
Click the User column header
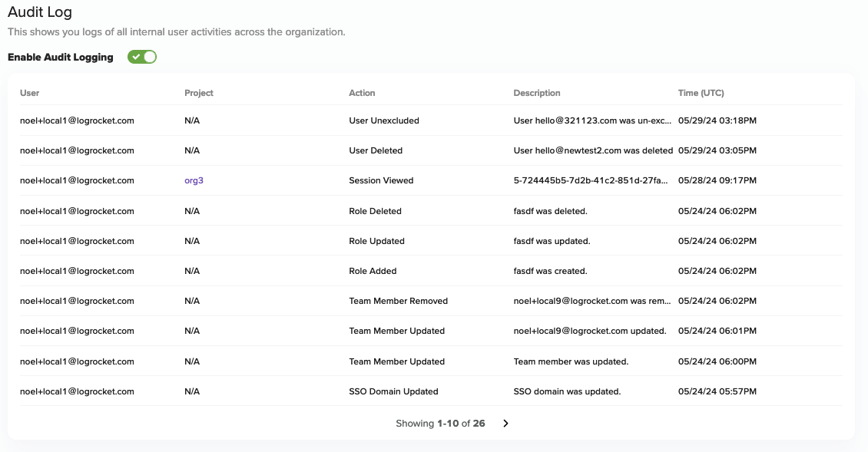(29, 93)
